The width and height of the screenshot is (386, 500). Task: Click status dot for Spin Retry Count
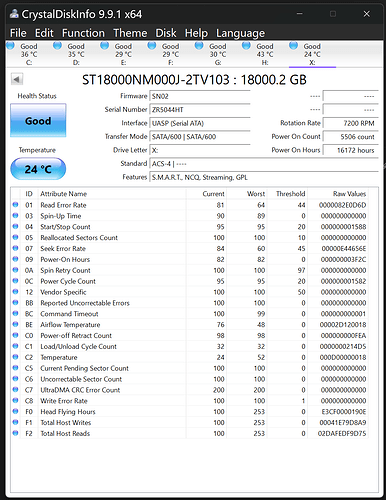15,270
